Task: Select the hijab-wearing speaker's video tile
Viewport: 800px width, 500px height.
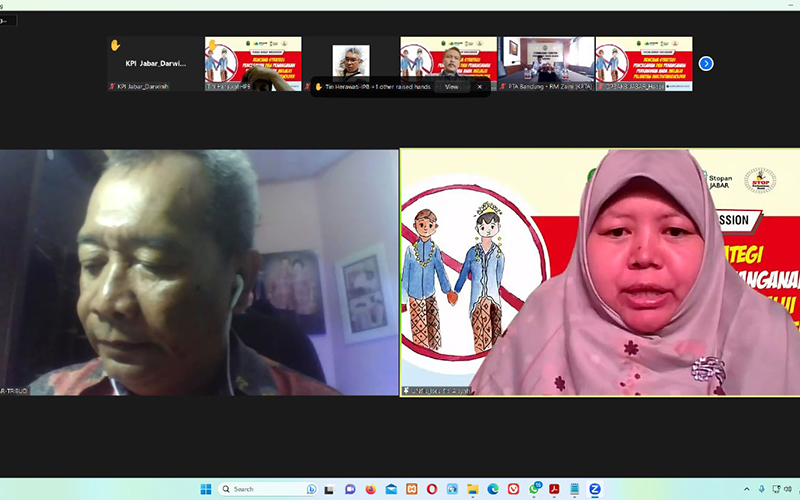Action: 600,272
